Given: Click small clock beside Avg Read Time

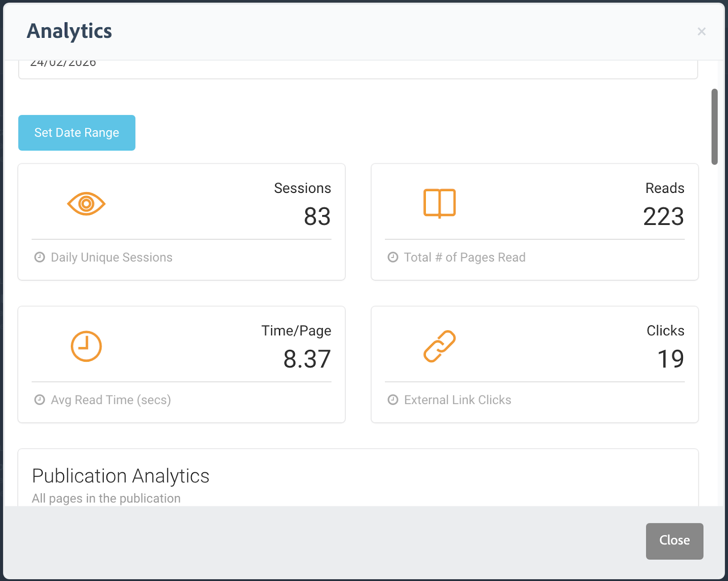Looking at the screenshot, I should pos(40,399).
